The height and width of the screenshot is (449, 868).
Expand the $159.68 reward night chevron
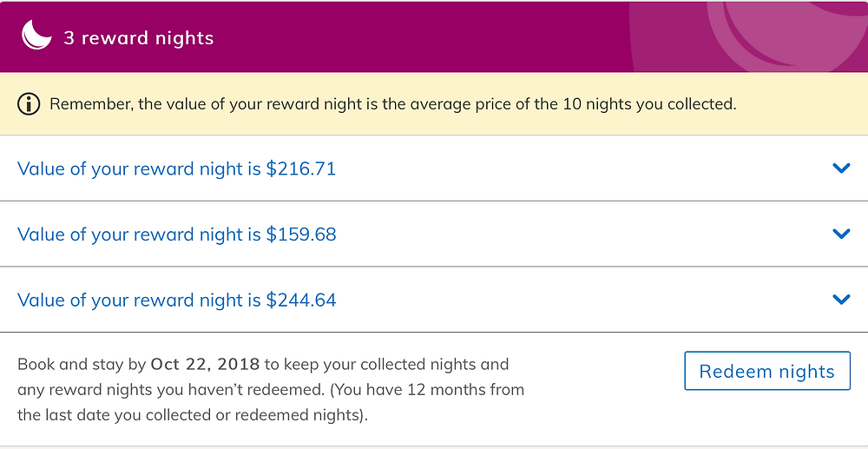841,234
